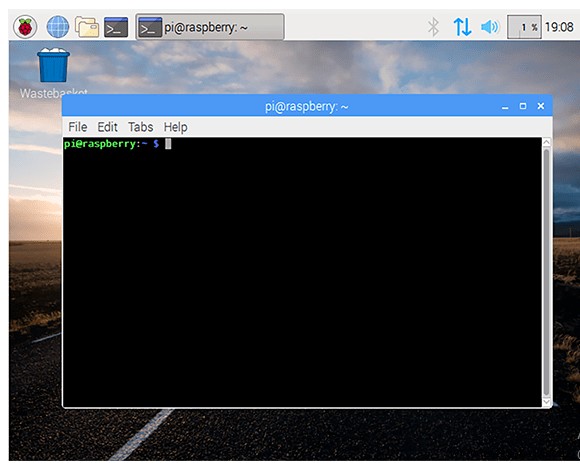This screenshot has width=580, height=463.
Task: Open the Edit menu in terminal
Action: click(x=107, y=127)
